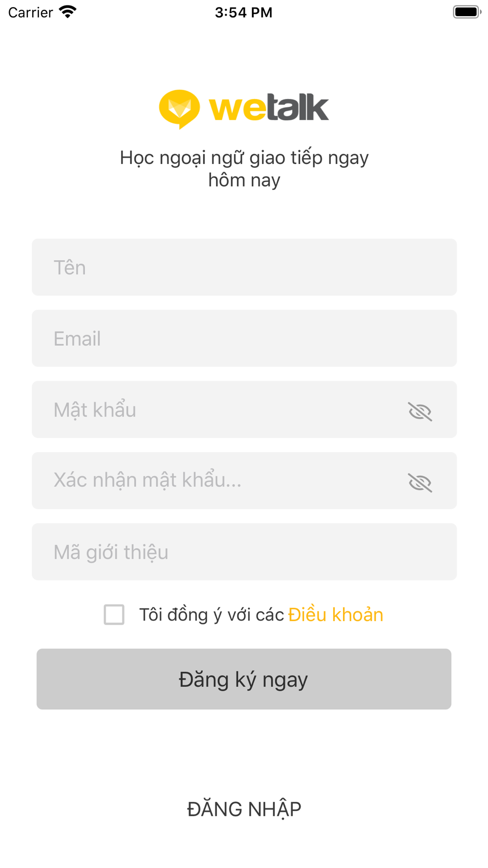Viewport: 488px width, 868px height.
Task: Go to ĐĂNG NHẬP login screen
Action: (244, 809)
